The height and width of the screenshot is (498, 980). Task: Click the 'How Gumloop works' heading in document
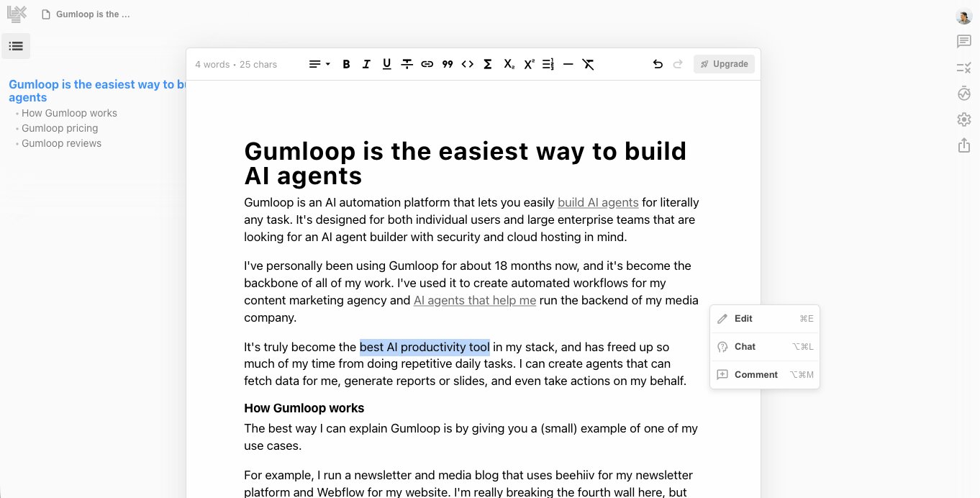point(304,409)
